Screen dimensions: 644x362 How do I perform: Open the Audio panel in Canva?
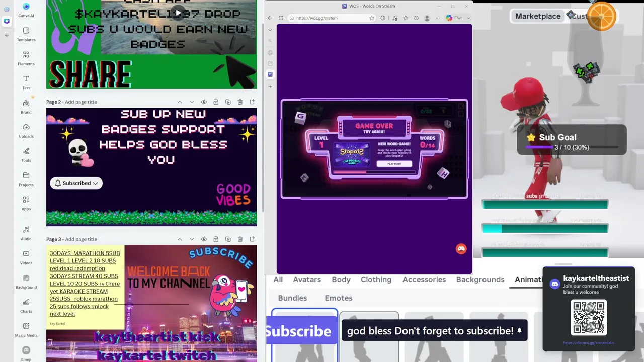[26, 233]
